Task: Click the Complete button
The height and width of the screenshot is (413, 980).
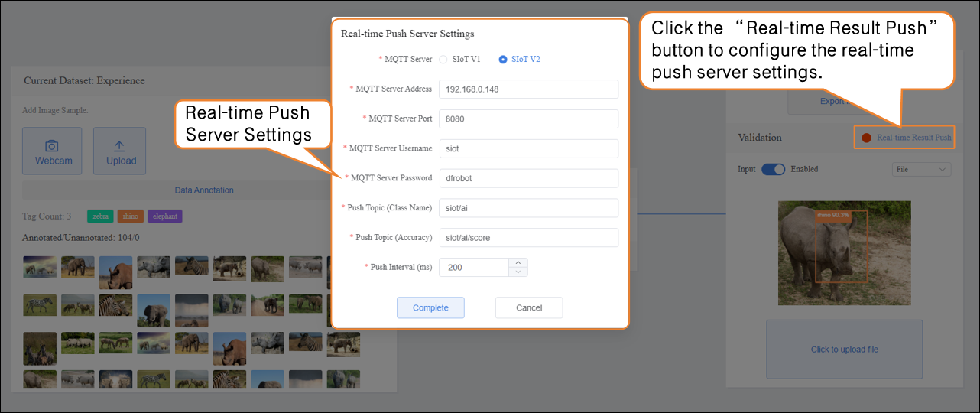Action: click(430, 307)
